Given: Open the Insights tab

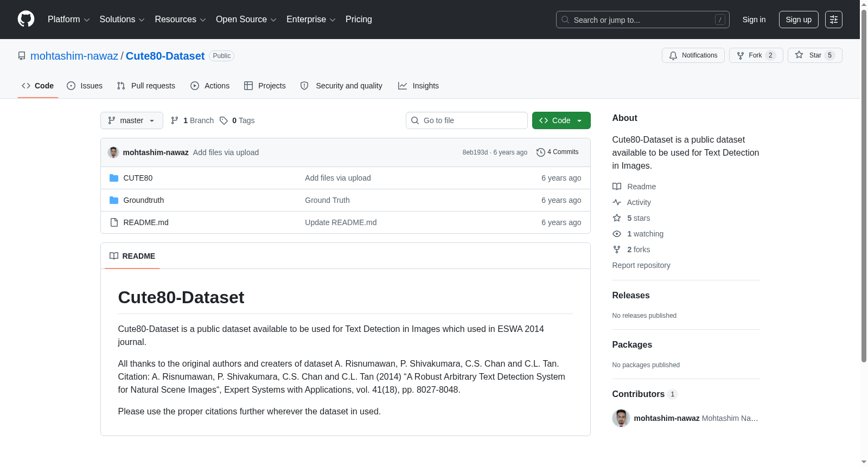Looking at the screenshot, I should tap(418, 86).
